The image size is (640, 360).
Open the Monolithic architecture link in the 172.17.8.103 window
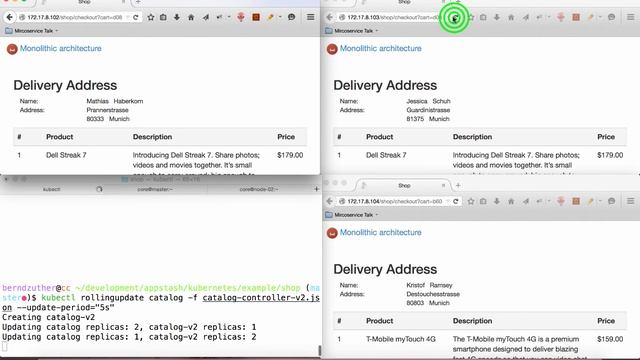(x=381, y=49)
